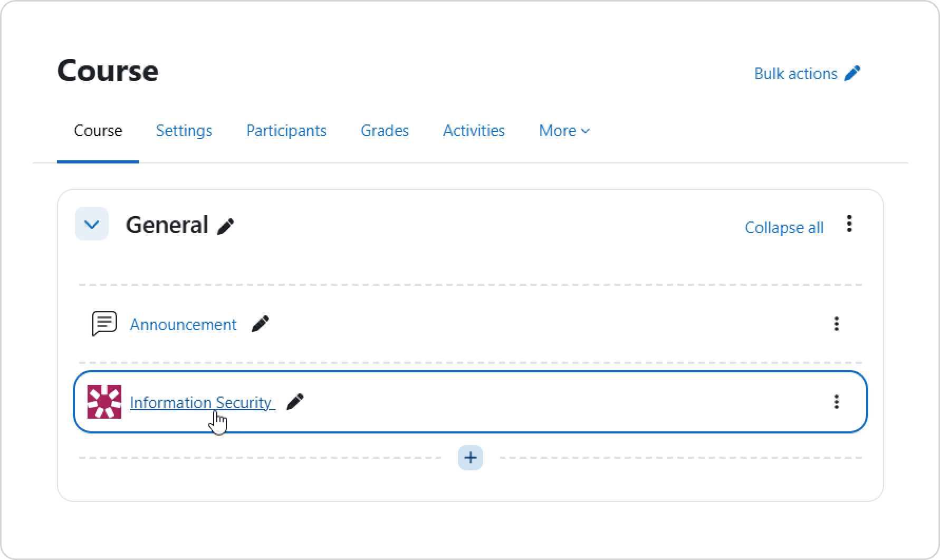This screenshot has width=940, height=560.
Task: Add an activity with the plus button
Action: click(470, 458)
